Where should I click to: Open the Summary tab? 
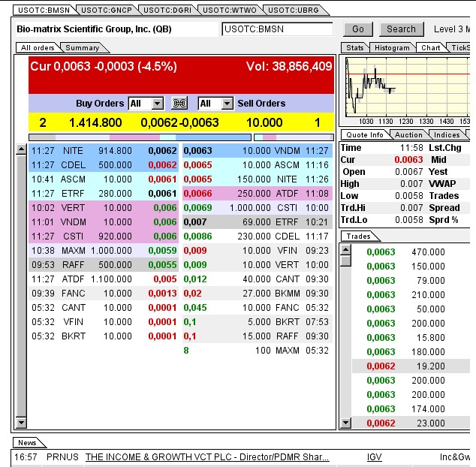pyautogui.click(x=83, y=47)
